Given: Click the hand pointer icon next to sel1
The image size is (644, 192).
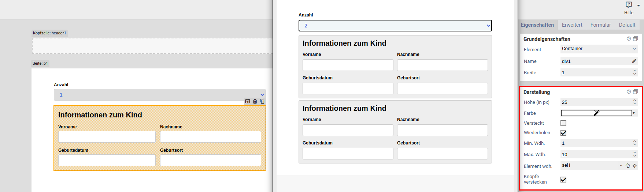Looking at the screenshot, I should (628, 166).
